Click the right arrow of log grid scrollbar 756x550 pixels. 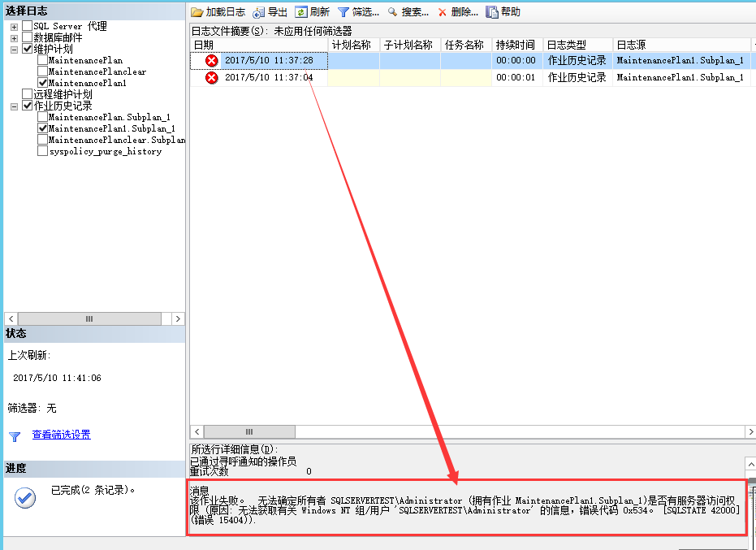click(750, 432)
